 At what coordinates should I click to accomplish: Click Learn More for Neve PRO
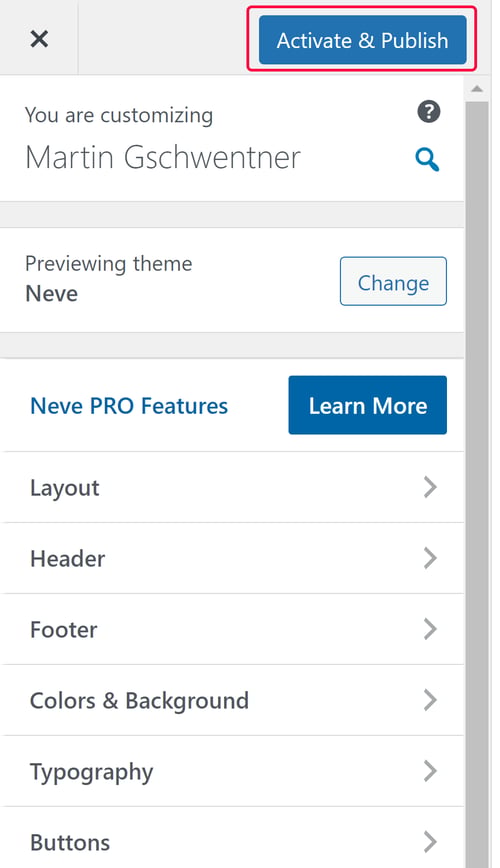(368, 405)
